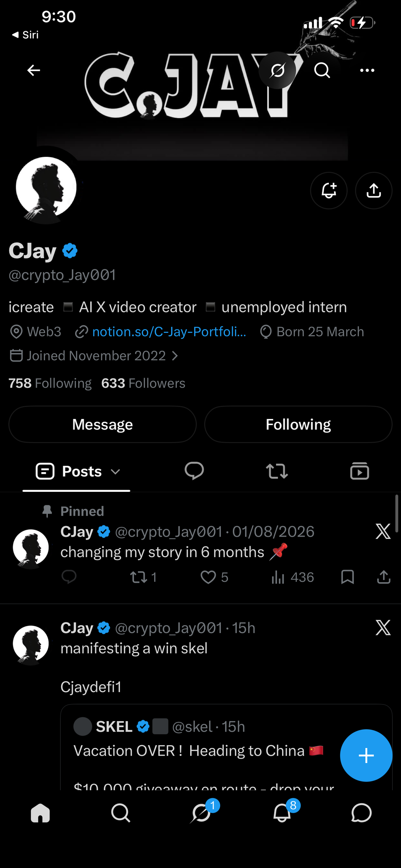The height and width of the screenshot is (868, 401).
Task: Open the media videos tab icon
Action: click(360, 471)
